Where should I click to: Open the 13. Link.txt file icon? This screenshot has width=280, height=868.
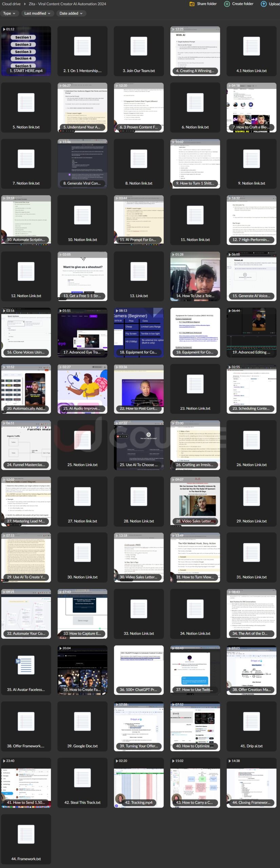139,272
